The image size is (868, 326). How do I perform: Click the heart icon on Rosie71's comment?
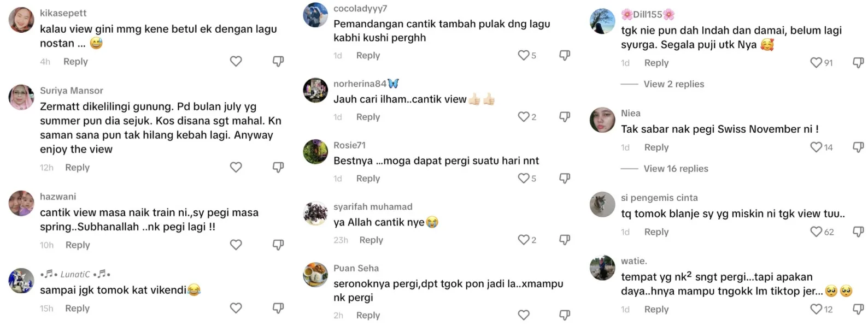coord(524,178)
